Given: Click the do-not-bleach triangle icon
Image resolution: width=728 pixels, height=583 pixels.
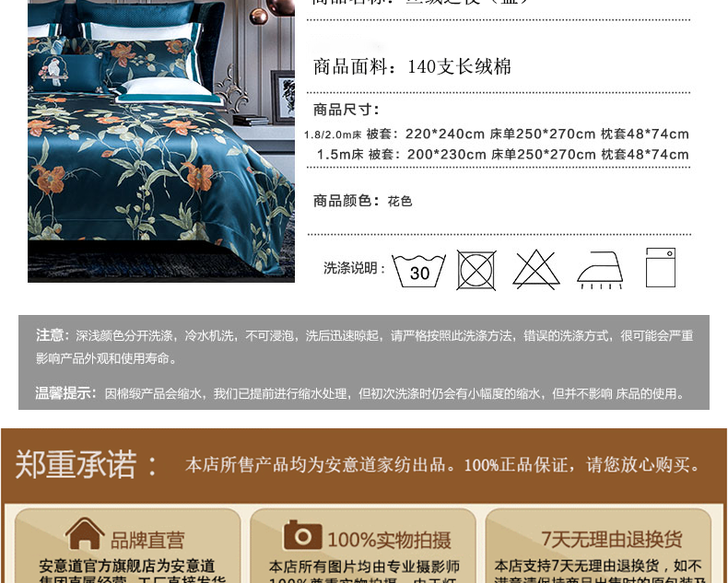Looking at the screenshot, I should click(x=536, y=269).
